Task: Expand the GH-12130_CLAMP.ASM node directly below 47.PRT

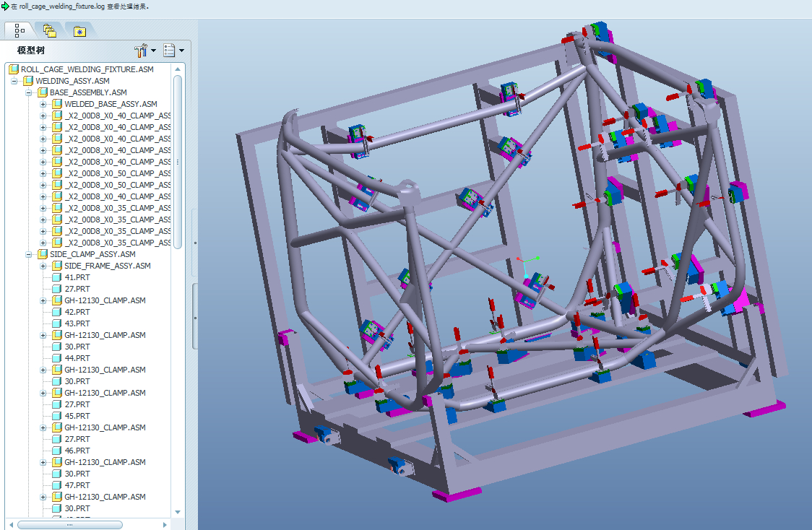Action: point(43,497)
